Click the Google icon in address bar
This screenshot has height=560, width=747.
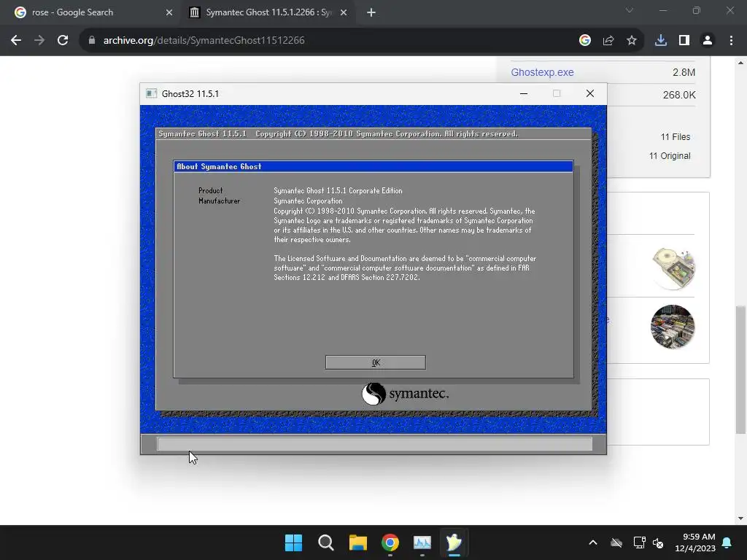click(x=585, y=41)
